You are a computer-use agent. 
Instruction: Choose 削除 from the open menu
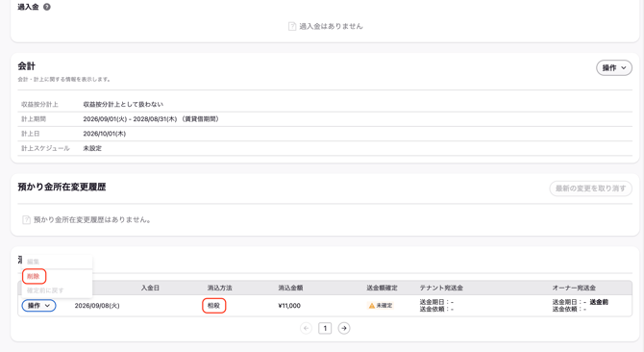click(x=34, y=276)
